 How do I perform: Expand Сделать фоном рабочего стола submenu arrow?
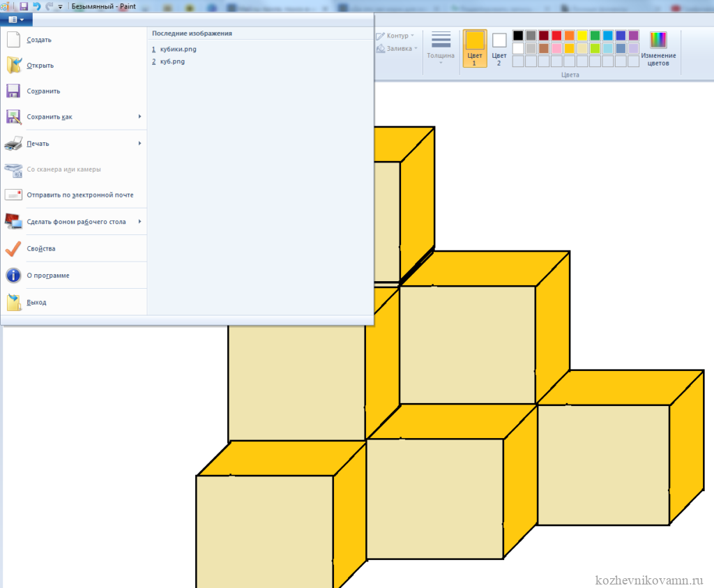(139, 222)
